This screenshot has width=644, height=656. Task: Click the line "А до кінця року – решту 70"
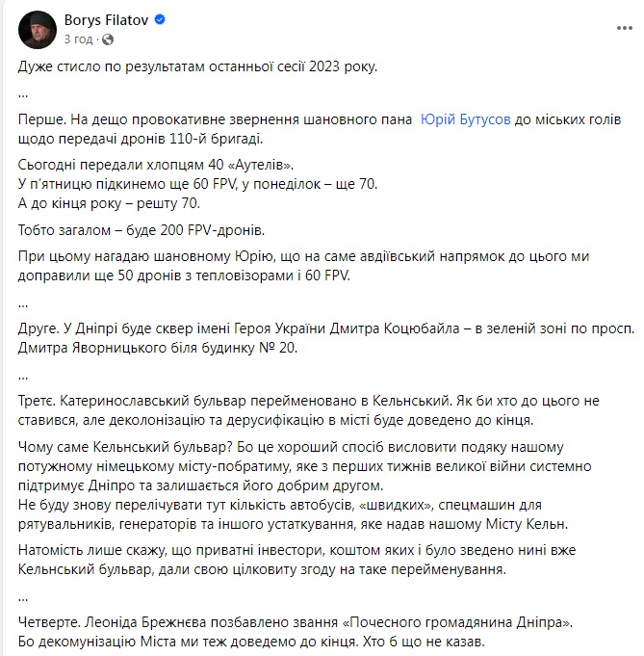(124, 201)
